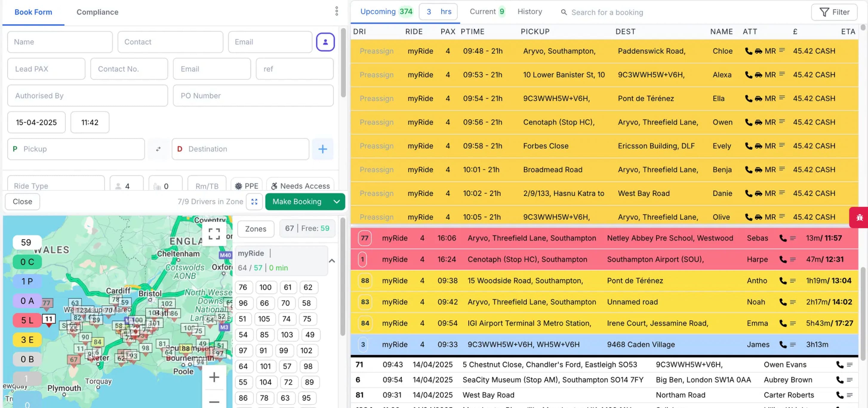
Task: Click the search magnifier icon
Action: pos(564,13)
